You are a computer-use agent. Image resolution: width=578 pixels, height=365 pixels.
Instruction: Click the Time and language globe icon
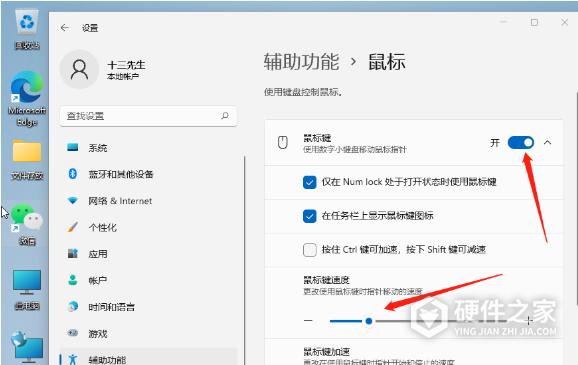73,307
